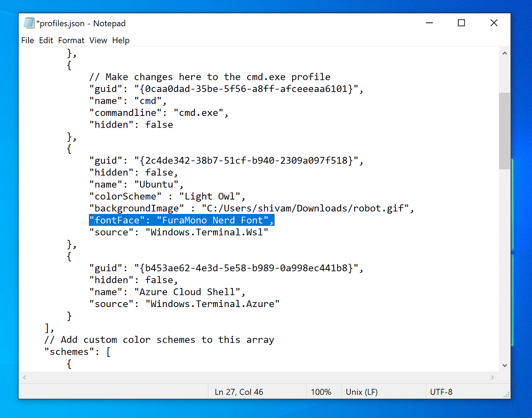Click the Unix (LF) line-ending indicator
This screenshot has width=532, height=418.
pos(361,391)
